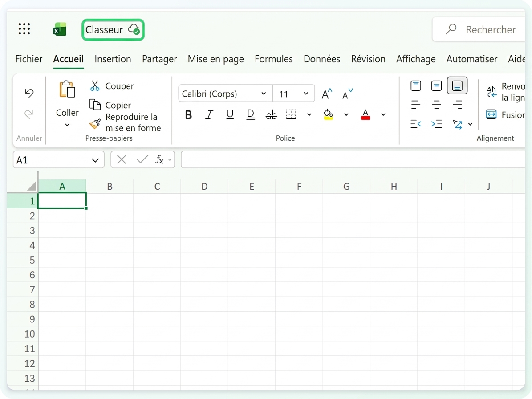This screenshot has height=399, width=532.
Task: Switch to the Mise en page tab
Action: pos(216,59)
